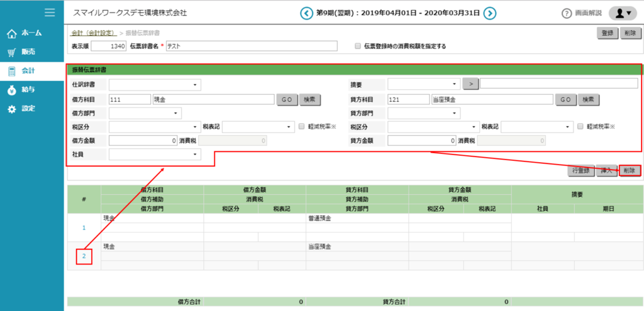This screenshot has height=311, width=644.
Task: Click the 貸方合計 label in the totals row
Action: pos(394,302)
